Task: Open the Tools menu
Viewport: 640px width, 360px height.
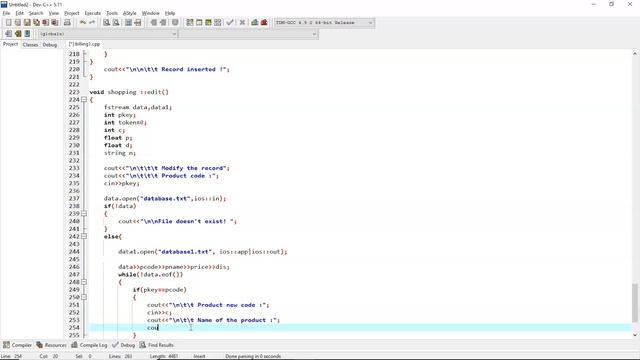Action: tap(112, 13)
